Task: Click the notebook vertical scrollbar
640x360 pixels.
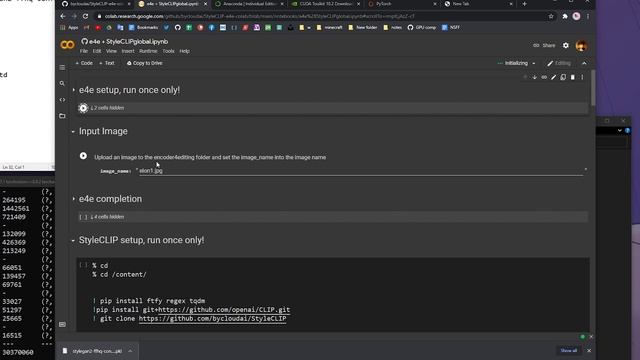Action: coord(593,88)
